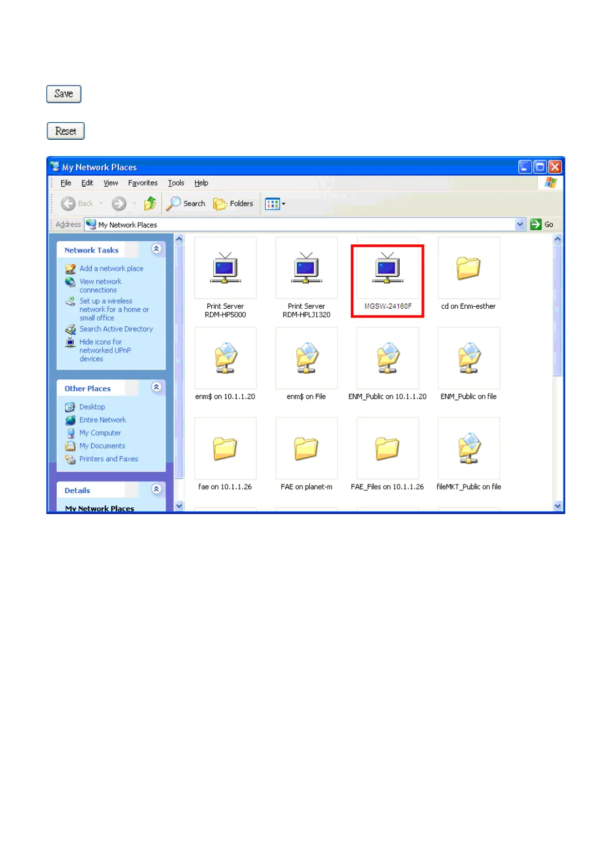Image resolution: width=613 pixels, height=868 pixels.
Task: Click Add a network place
Action: pos(111,269)
